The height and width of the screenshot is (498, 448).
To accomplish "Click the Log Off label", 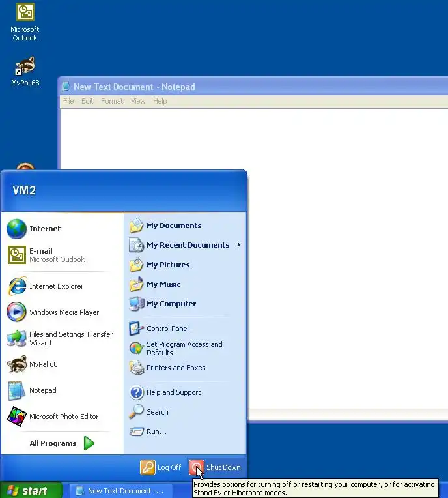I will [x=169, y=467].
